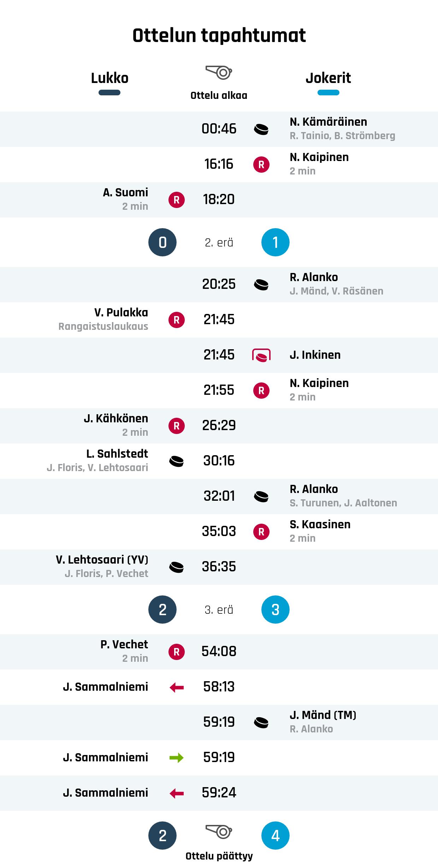Click the light blue Jokerit color bar
Screen dimensions: 438x868
(x=328, y=93)
